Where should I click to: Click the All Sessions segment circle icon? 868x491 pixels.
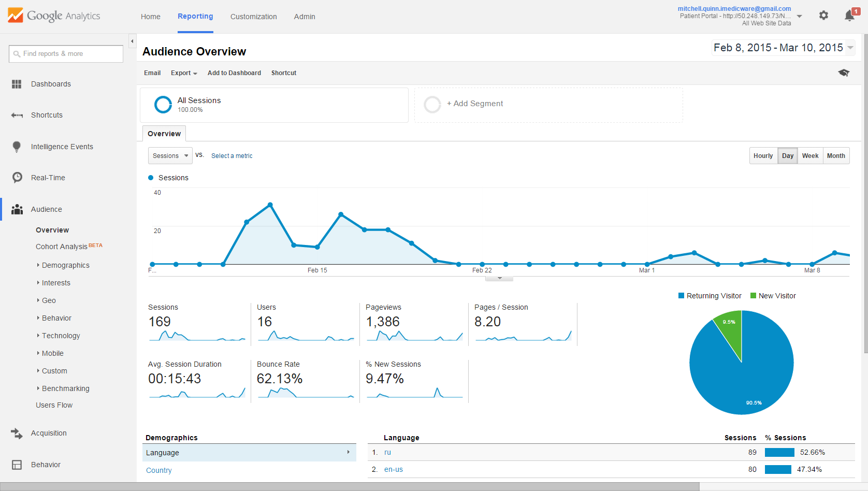(163, 105)
